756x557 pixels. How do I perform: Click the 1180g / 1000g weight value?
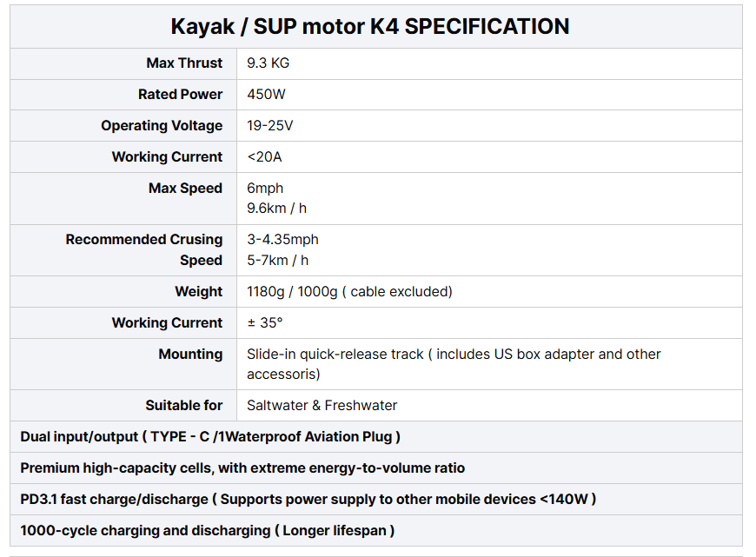click(349, 291)
